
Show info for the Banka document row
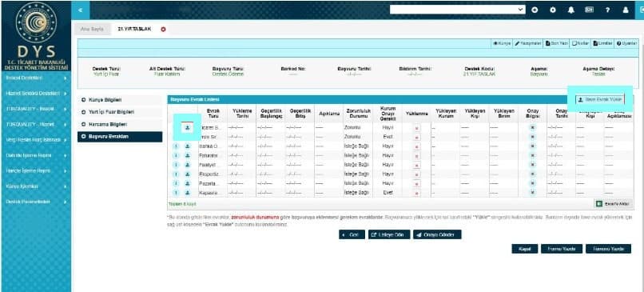click(176, 146)
